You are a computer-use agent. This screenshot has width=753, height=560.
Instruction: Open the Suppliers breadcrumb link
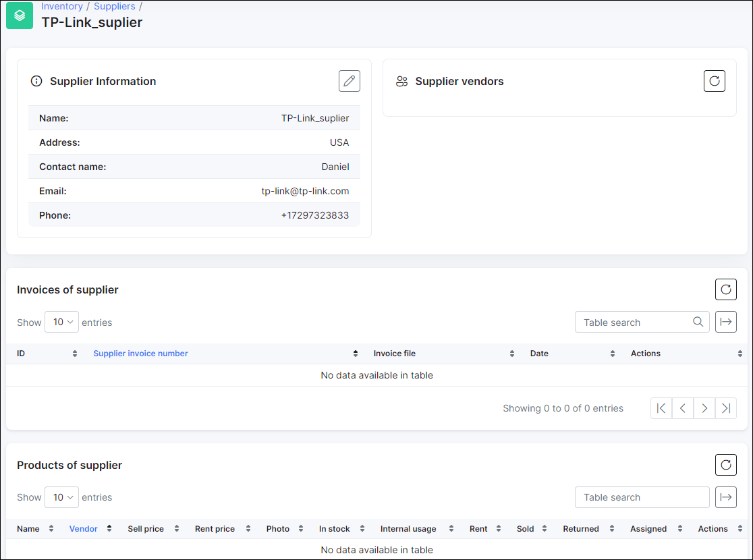tap(114, 6)
